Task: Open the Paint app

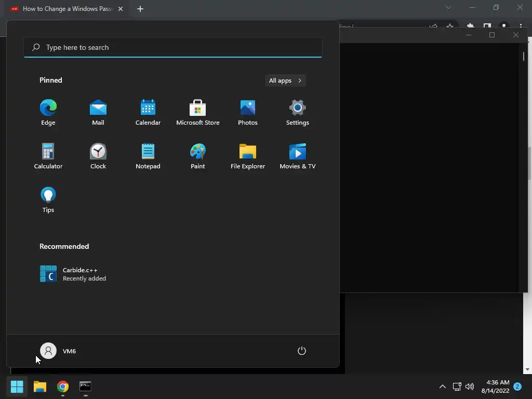Action: point(198,156)
